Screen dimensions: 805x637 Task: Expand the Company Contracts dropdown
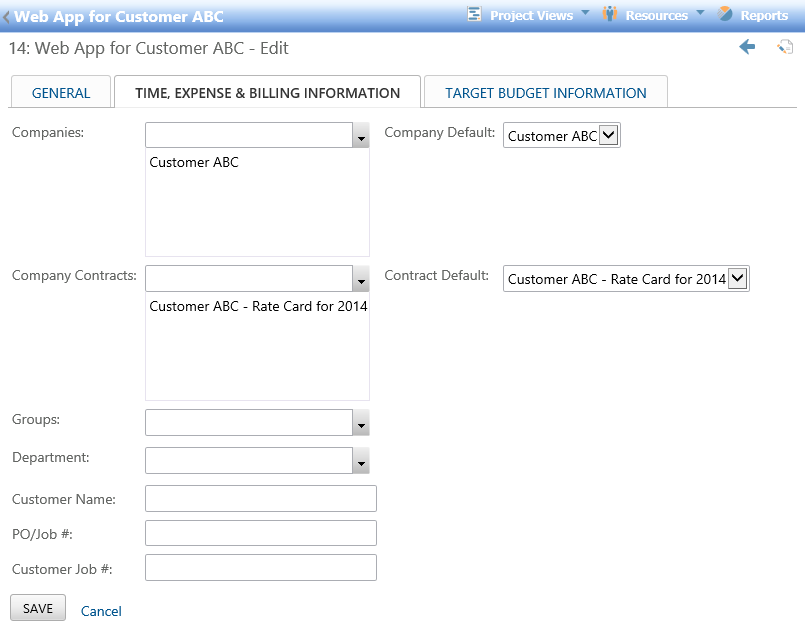[361, 278]
